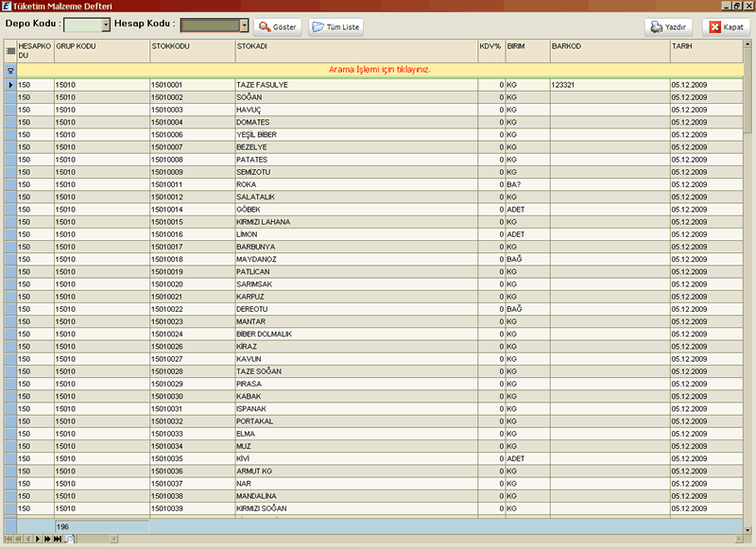Select the KARPUZ row

380,297
